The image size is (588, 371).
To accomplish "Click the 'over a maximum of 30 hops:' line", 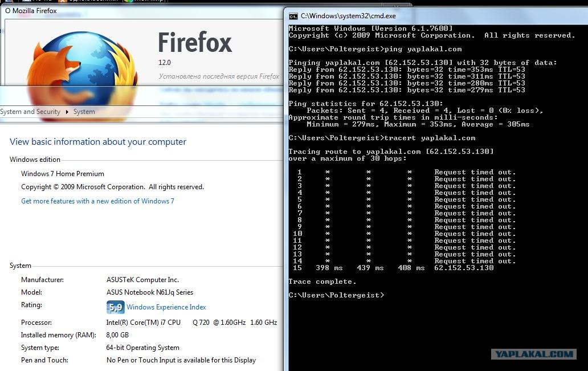I will coord(347,158).
